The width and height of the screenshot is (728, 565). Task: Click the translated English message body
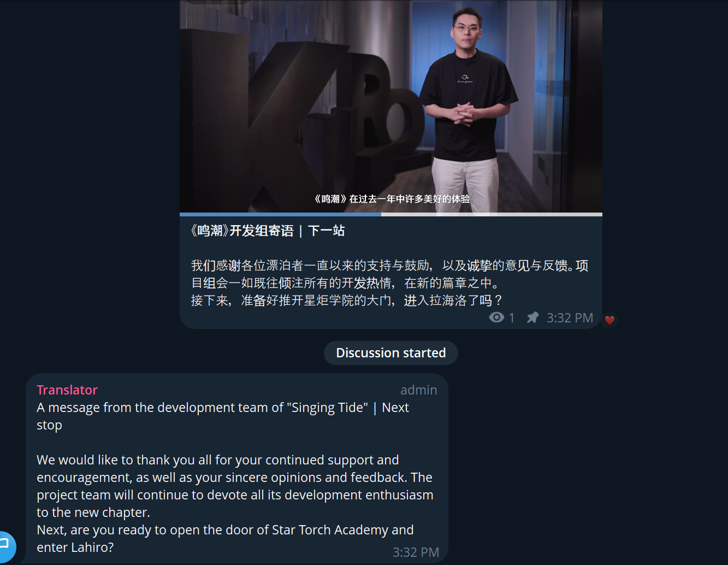(x=235, y=503)
